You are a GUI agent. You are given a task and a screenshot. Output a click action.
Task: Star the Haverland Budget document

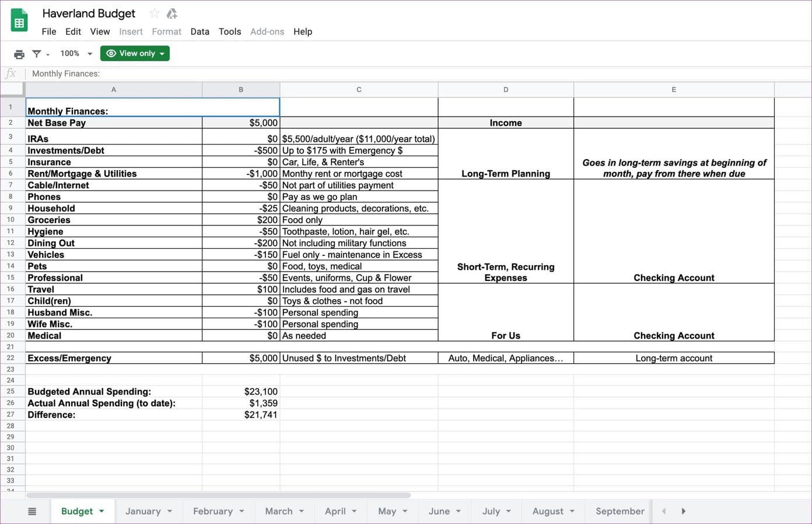pos(155,13)
